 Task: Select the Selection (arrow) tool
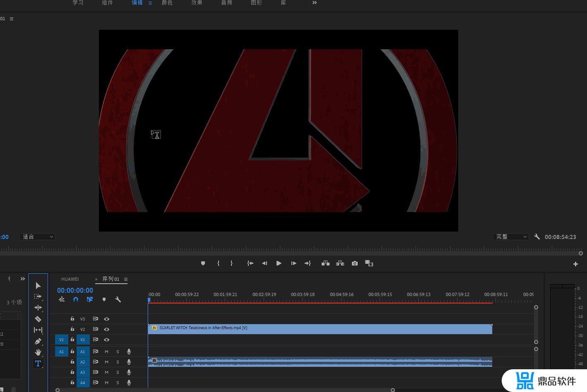click(x=38, y=286)
